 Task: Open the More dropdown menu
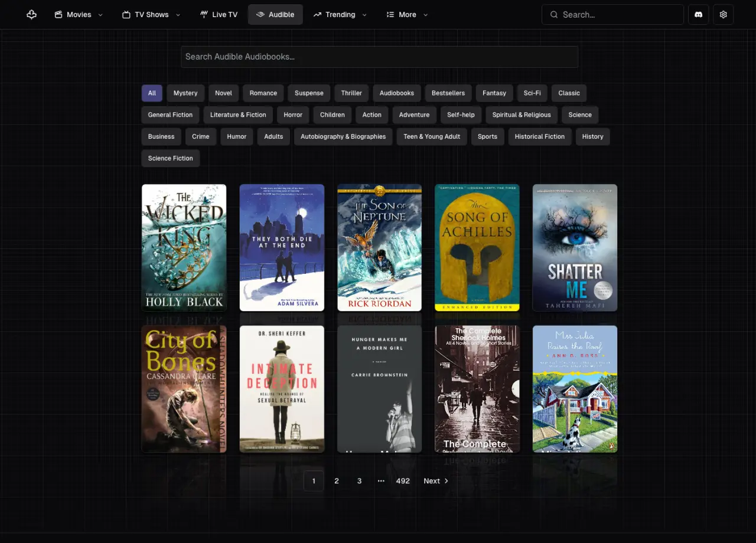(407, 15)
